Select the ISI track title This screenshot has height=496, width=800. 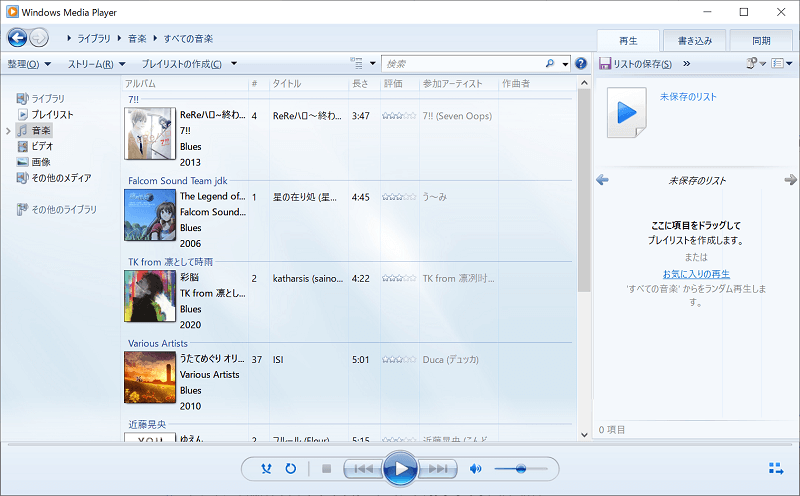[x=278, y=360]
